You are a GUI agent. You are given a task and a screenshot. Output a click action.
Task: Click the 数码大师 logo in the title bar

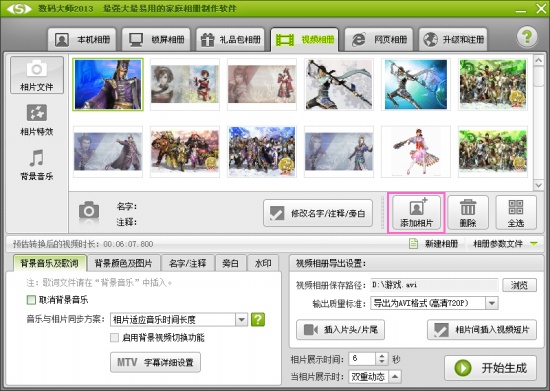tap(19, 9)
